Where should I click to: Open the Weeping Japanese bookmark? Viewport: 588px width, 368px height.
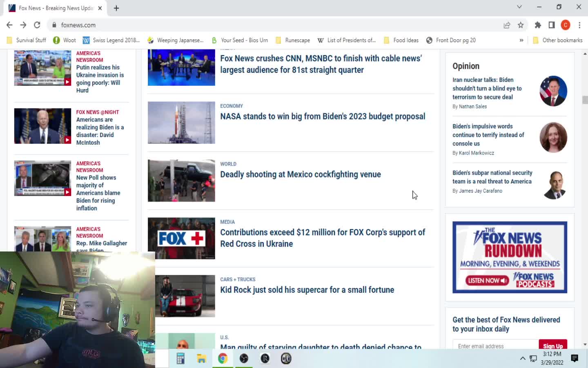point(175,40)
